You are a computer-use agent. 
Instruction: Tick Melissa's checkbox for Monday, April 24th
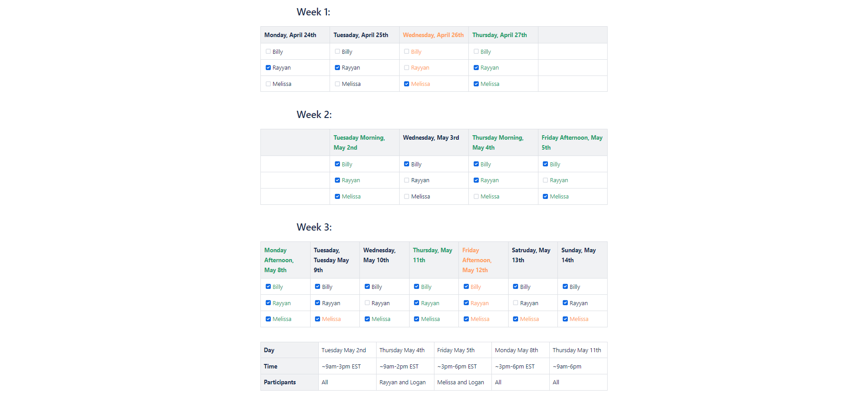(x=268, y=84)
